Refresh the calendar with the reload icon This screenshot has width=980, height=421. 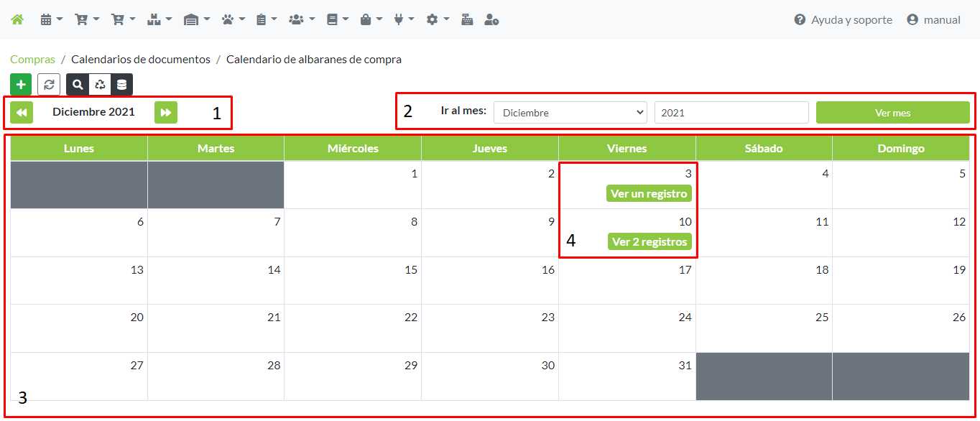click(x=49, y=85)
